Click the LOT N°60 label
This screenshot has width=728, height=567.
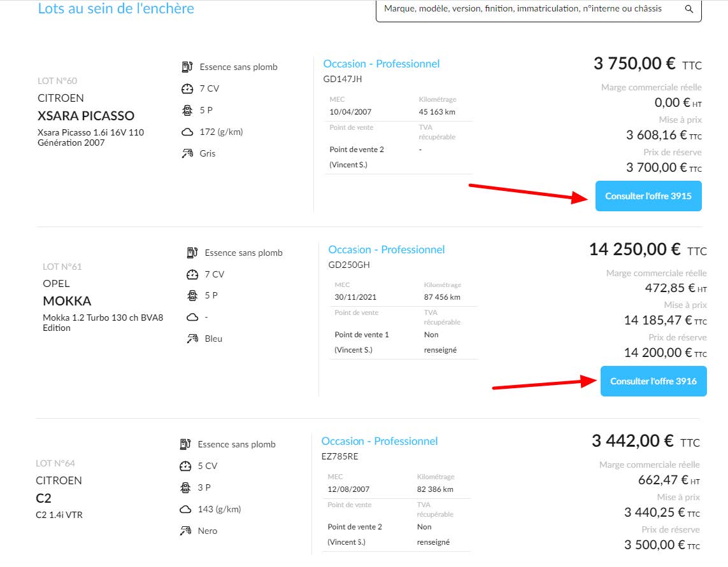pos(57,81)
